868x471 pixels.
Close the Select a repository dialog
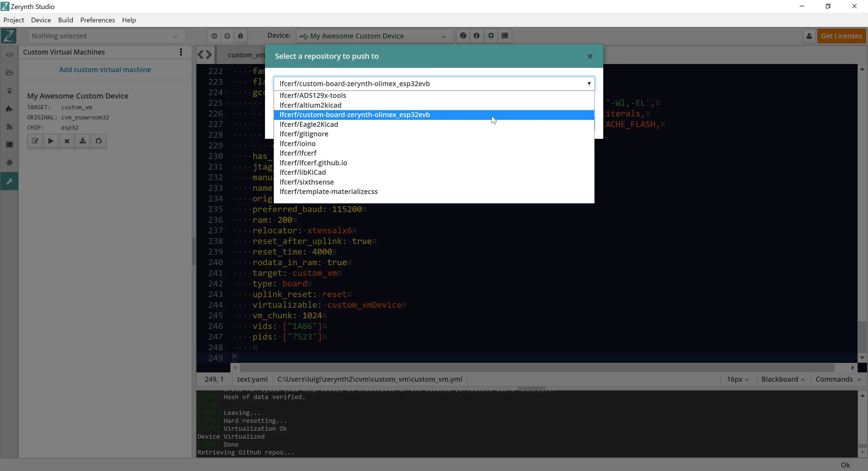[x=590, y=56]
